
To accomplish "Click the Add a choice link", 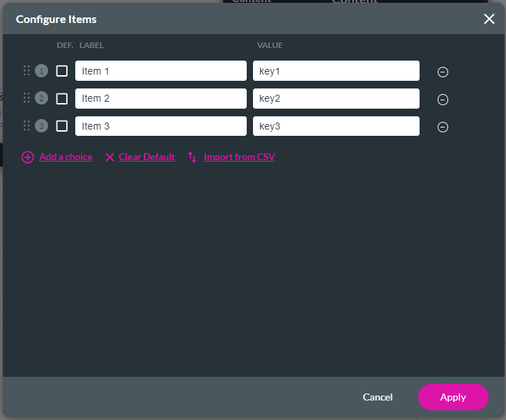I will tap(66, 157).
